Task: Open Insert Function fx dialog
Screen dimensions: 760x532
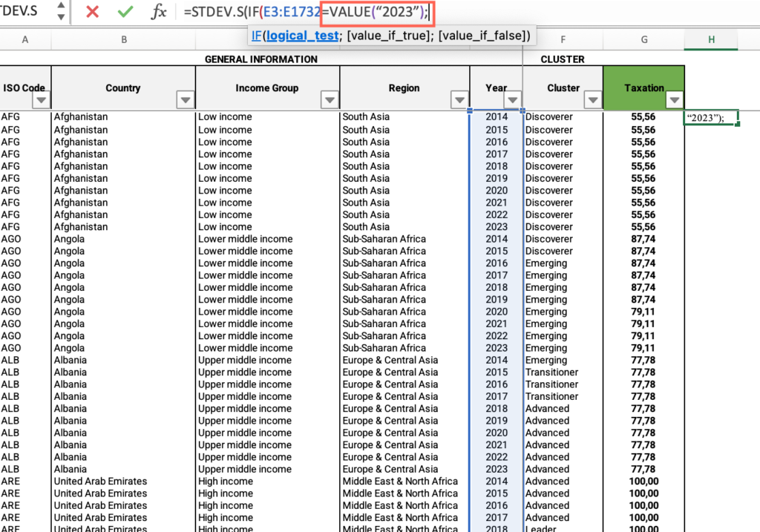Action: [x=159, y=11]
